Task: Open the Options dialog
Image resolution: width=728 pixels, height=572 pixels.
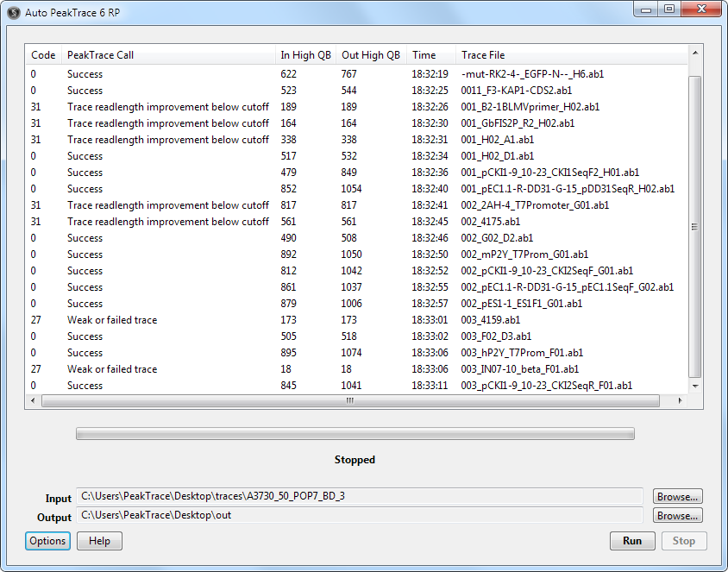Action: [47, 541]
